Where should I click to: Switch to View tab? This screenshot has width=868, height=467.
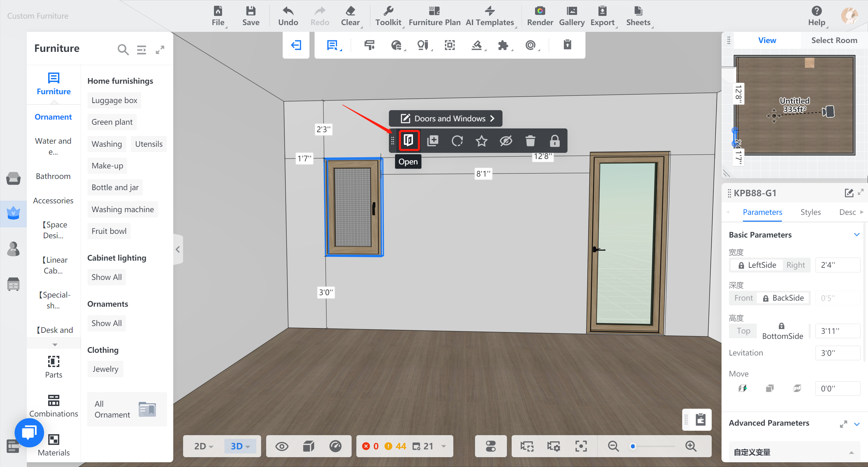click(x=767, y=40)
